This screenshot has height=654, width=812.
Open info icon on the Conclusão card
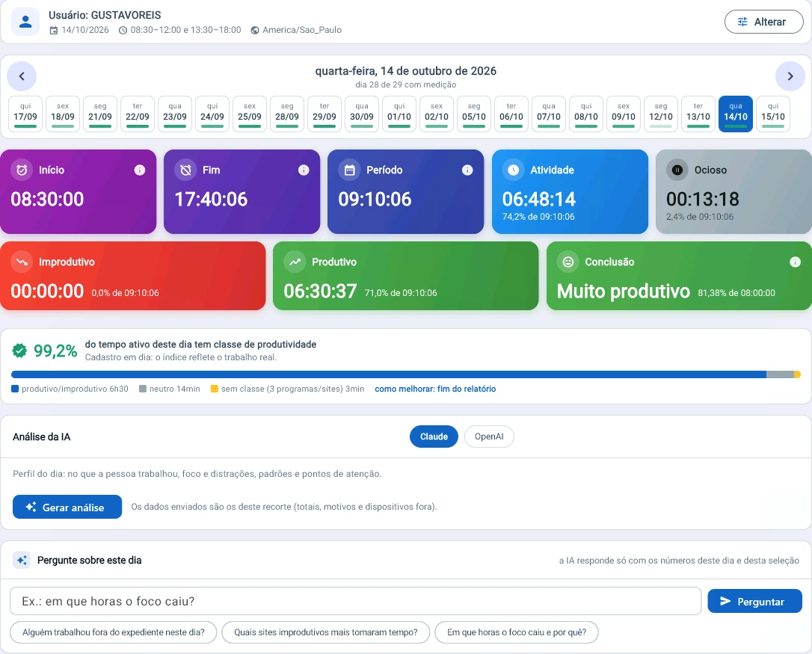click(795, 262)
